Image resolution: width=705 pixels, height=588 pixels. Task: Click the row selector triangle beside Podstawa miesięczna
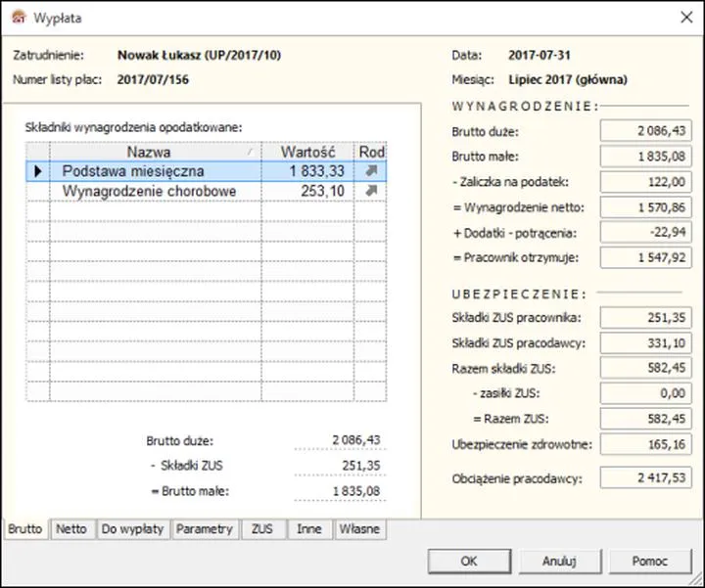point(38,171)
